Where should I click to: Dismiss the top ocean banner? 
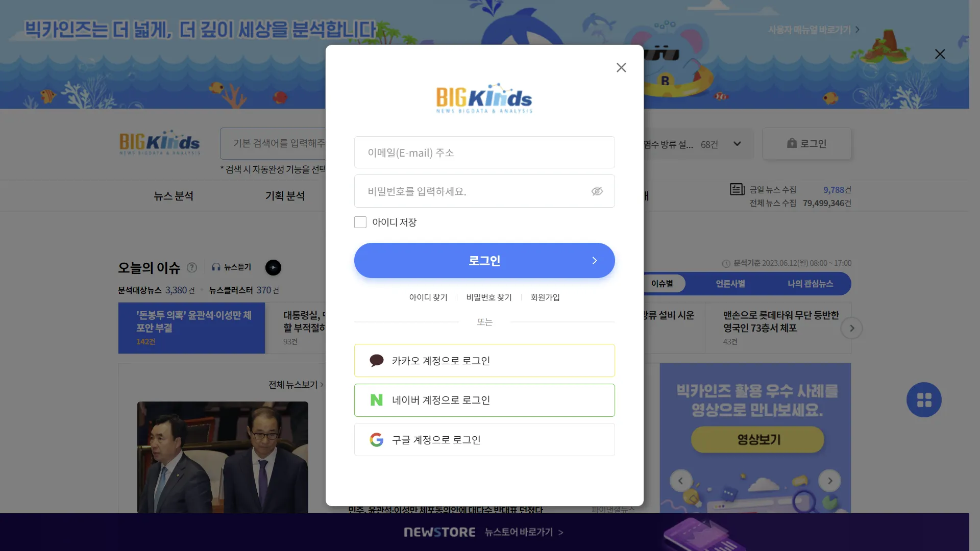(940, 54)
